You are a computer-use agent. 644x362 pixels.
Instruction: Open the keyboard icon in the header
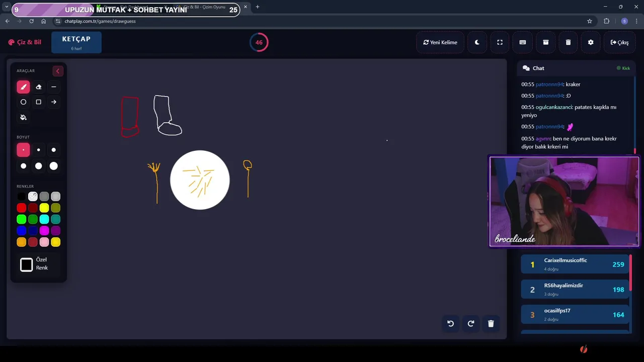click(x=523, y=42)
